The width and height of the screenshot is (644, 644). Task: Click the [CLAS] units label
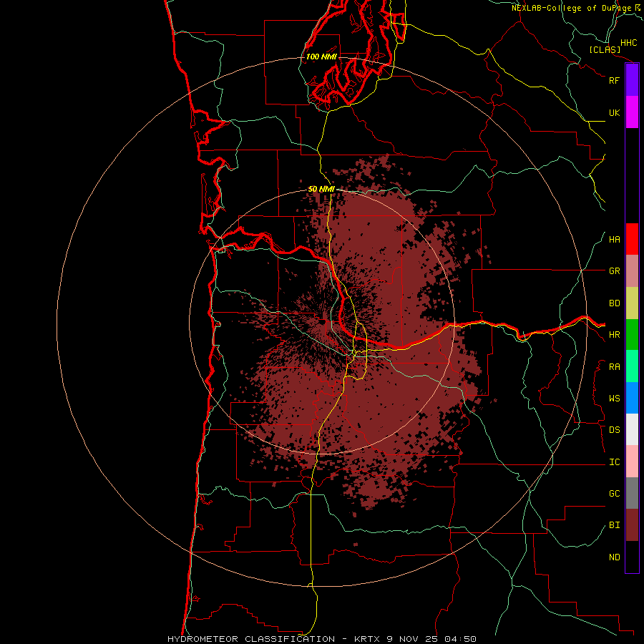tap(605, 50)
